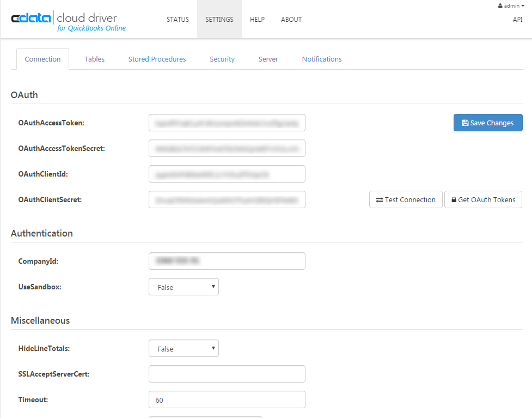
Task: Open the API link
Action: pyautogui.click(x=517, y=20)
